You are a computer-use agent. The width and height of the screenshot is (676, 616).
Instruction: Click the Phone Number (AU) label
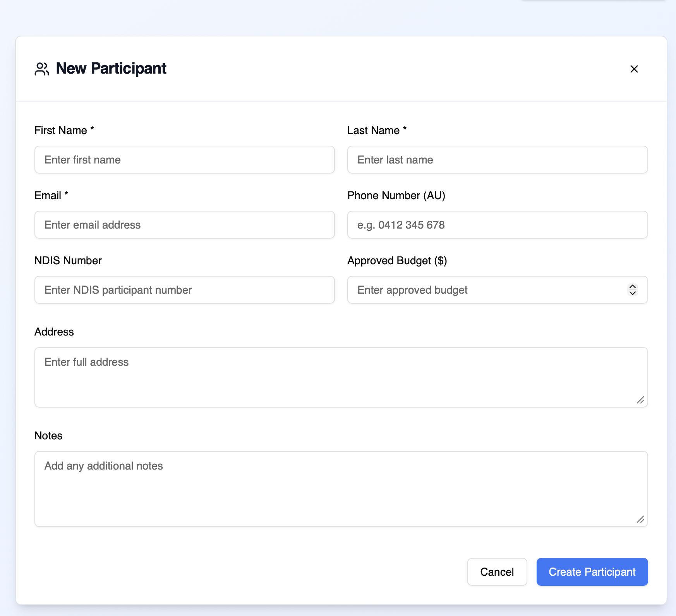pos(396,195)
